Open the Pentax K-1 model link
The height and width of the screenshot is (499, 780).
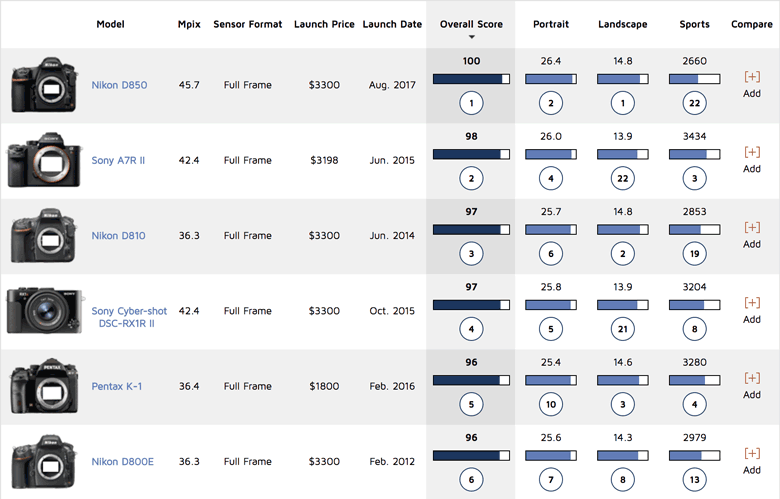[116, 386]
